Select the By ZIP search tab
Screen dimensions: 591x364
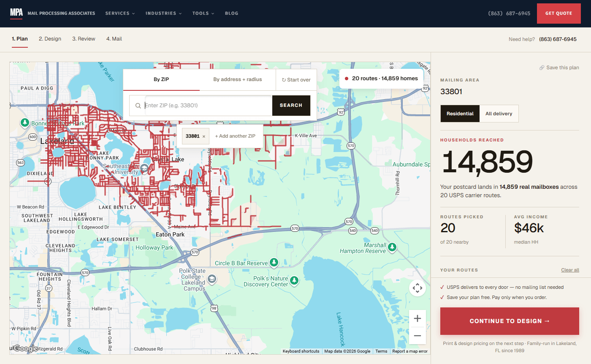pos(162,79)
